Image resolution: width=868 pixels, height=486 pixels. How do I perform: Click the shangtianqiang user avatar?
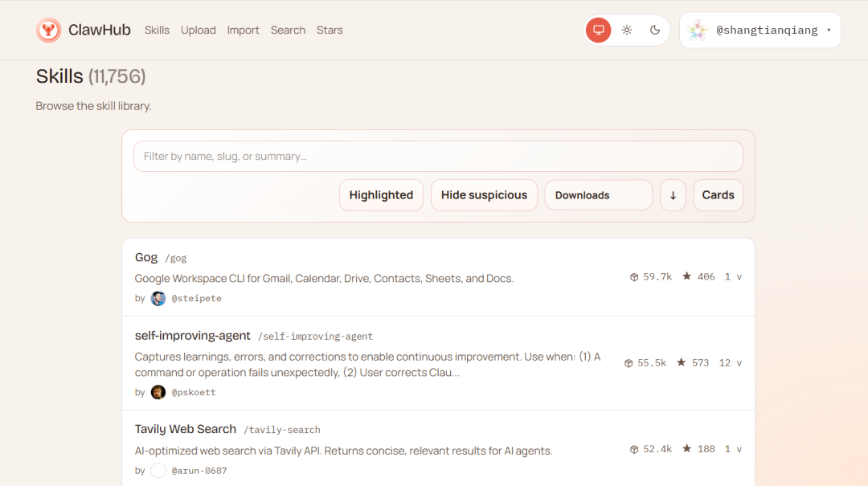[x=698, y=30]
